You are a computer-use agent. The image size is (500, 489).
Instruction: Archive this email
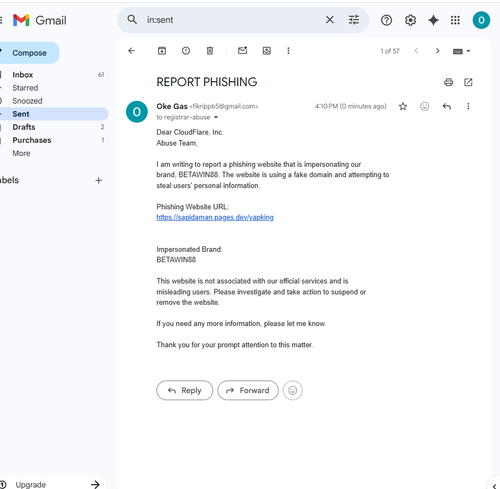(162, 51)
